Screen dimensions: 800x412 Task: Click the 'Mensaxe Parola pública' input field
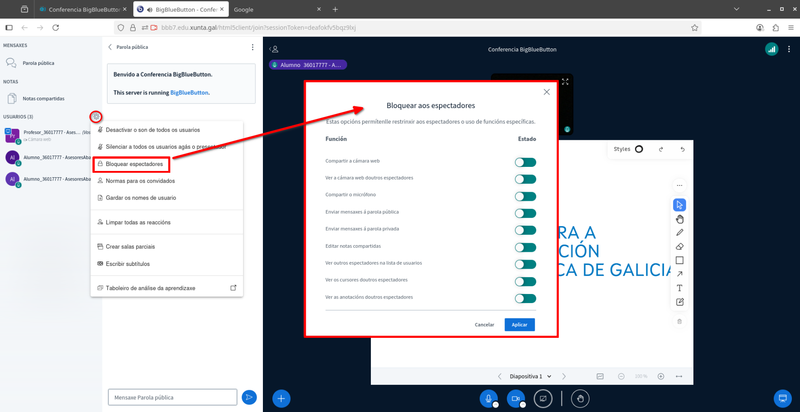[x=172, y=398]
